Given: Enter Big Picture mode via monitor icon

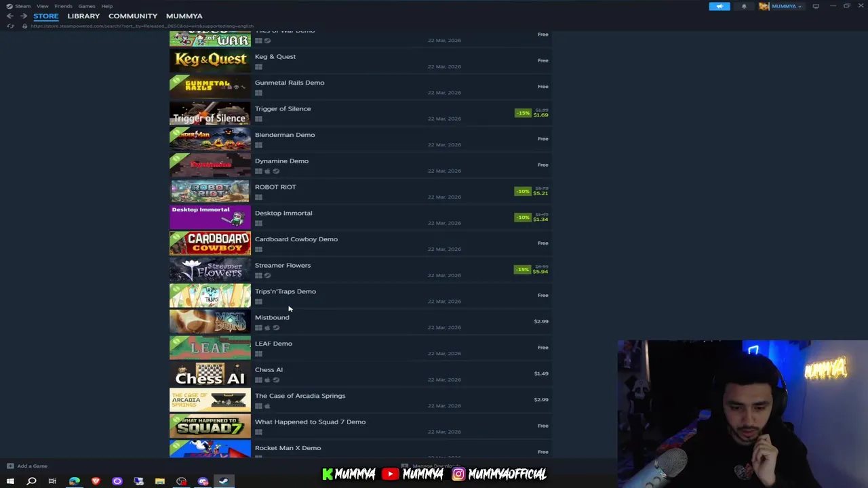Looking at the screenshot, I should 816,6.
